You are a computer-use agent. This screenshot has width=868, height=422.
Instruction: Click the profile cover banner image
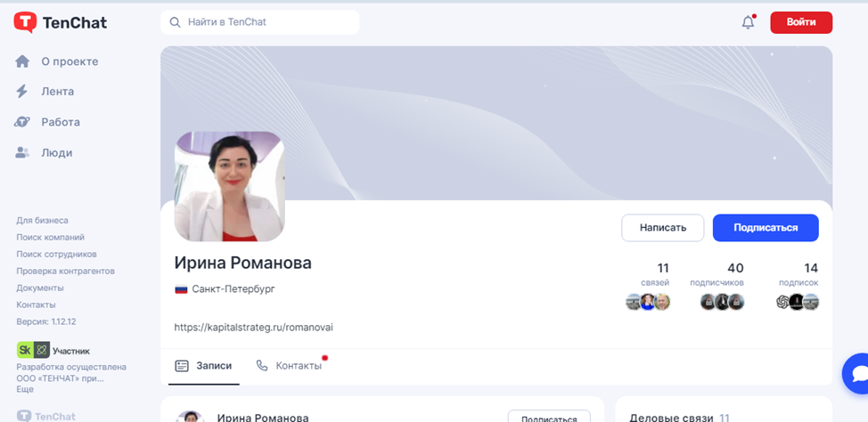pos(496,123)
